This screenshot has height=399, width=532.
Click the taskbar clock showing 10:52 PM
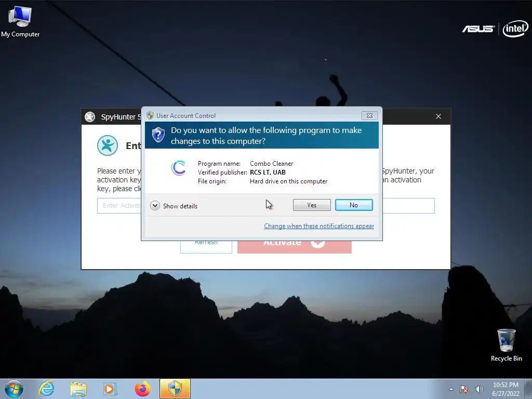pyautogui.click(x=506, y=389)
